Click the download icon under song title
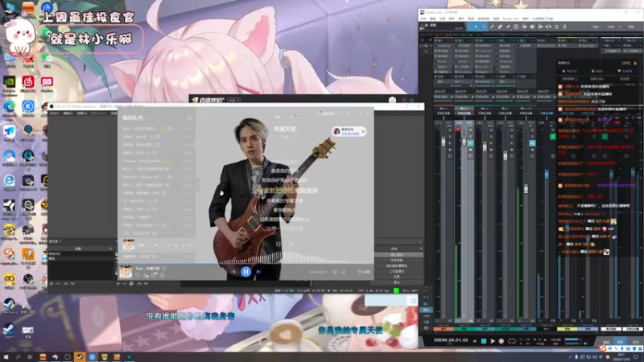644x362 pixels. [x=146, y=275]
